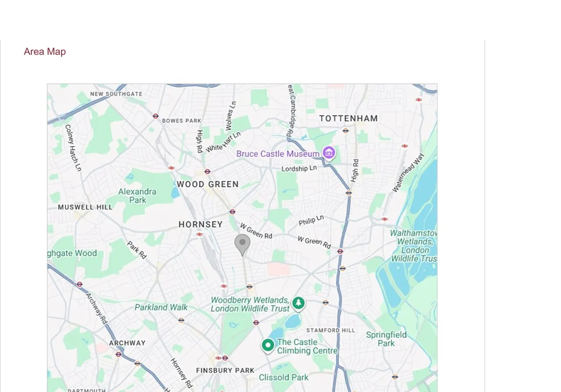Click the Hornsey rail station icon

[x=199, y=235]
